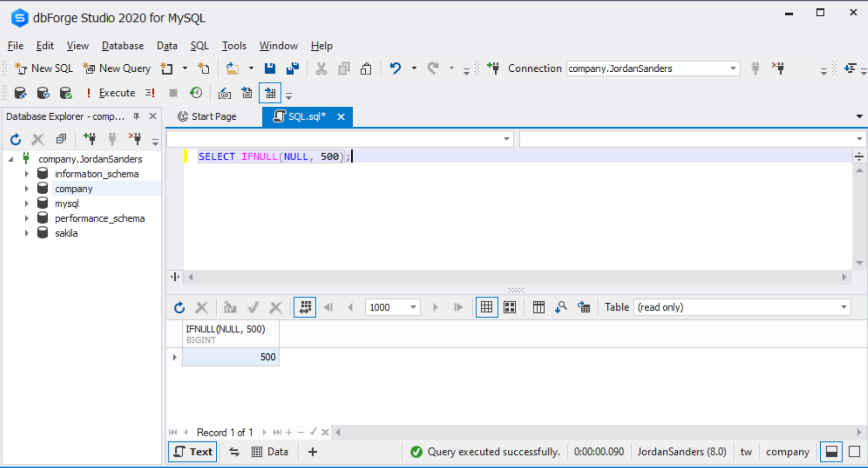868x468 pixels.
Task: Open the File menu
Action: (x=15, y=46)
